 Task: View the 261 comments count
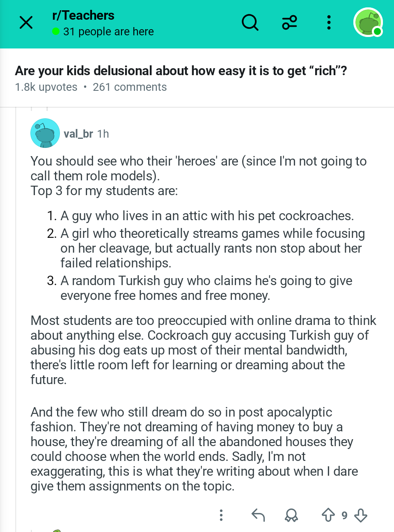[130, 87]
